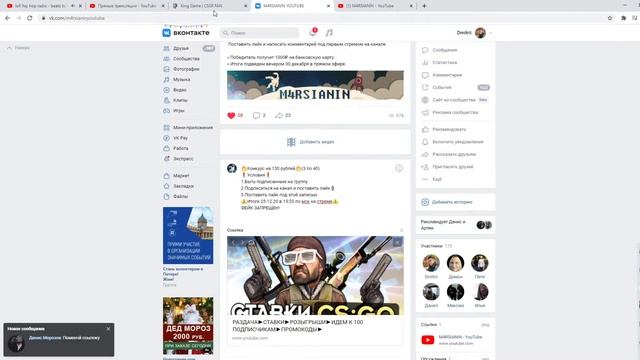Screen dimensions: 640x360
Task: Open the VKontakte logo home link
Action: pos(186,33)
